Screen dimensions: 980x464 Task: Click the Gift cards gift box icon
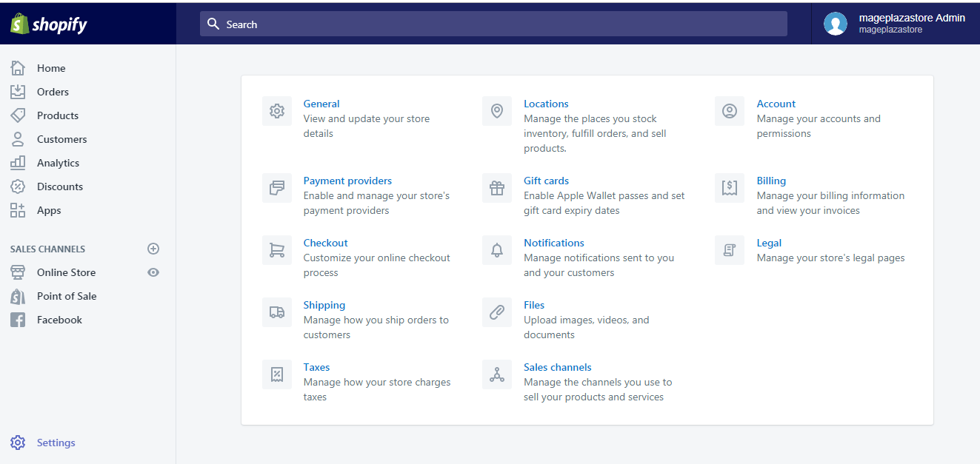496,187
